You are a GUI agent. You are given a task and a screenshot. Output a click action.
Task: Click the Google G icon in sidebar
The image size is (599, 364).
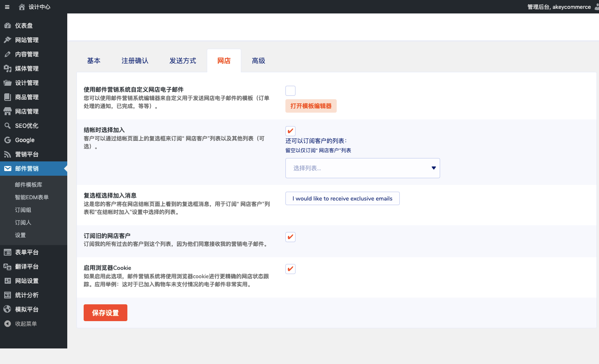coord(7,140)
